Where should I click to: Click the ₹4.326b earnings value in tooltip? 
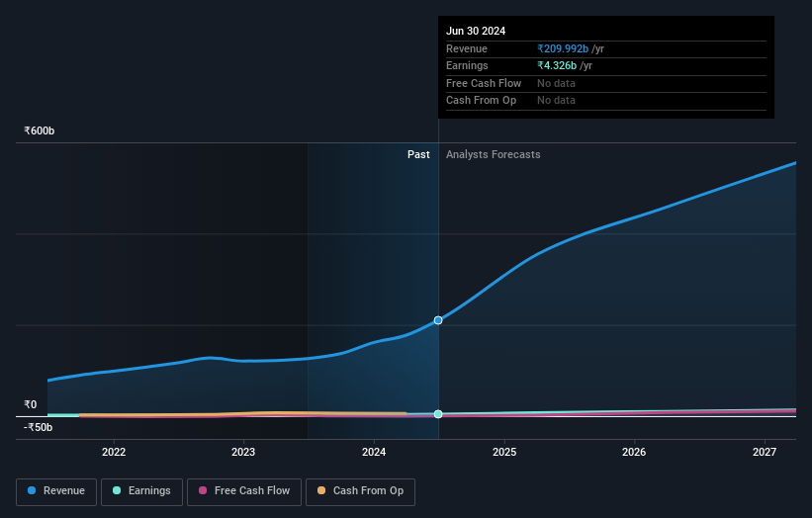[557, 65]
